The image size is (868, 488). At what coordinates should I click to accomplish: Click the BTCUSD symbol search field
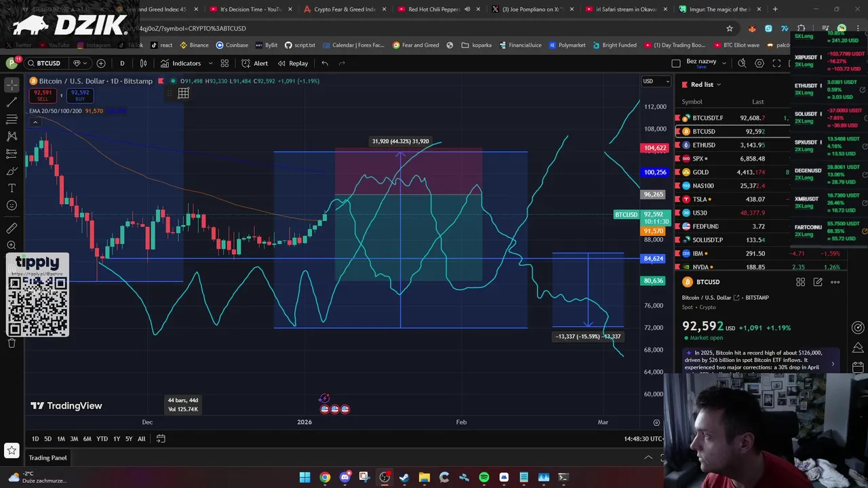point(47,63)
